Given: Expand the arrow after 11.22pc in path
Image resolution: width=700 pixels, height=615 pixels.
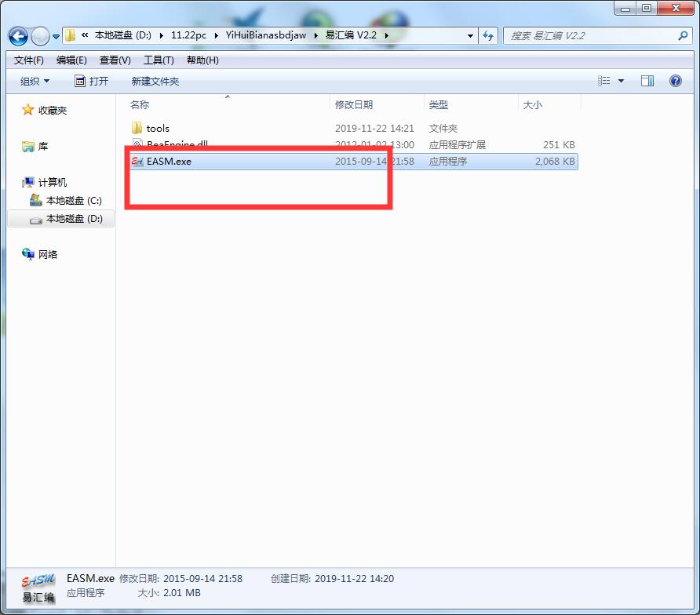Looking at the screenshot, I should coord(216,35).
